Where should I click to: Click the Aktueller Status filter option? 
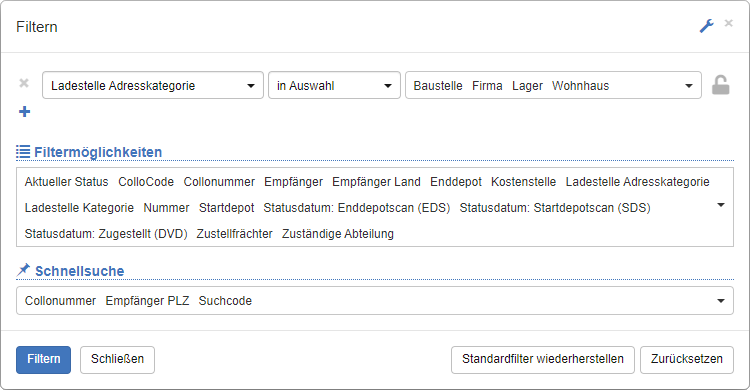(x=66, y=182)
